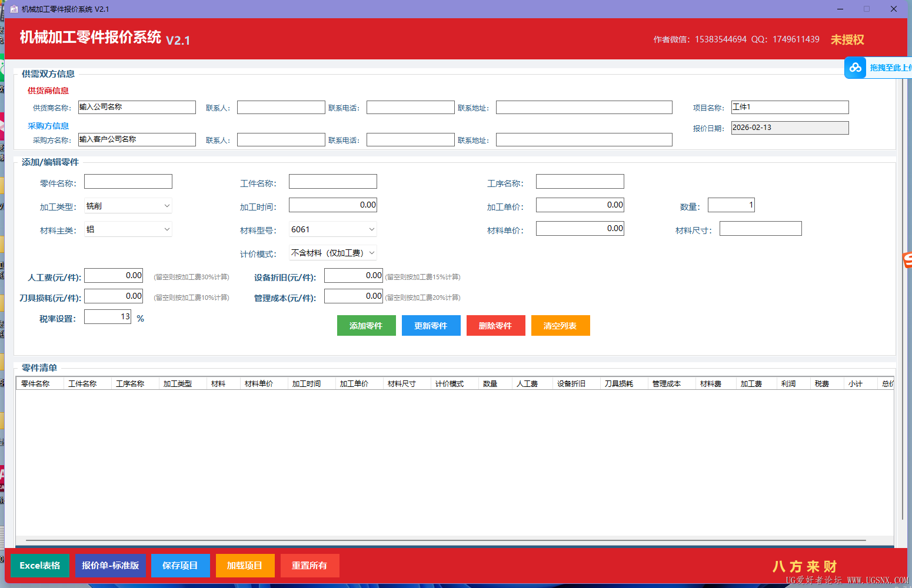This screenshot has width=912, height=588.
Task: Click the 税率设置 tax rate field
Action: 108,317
